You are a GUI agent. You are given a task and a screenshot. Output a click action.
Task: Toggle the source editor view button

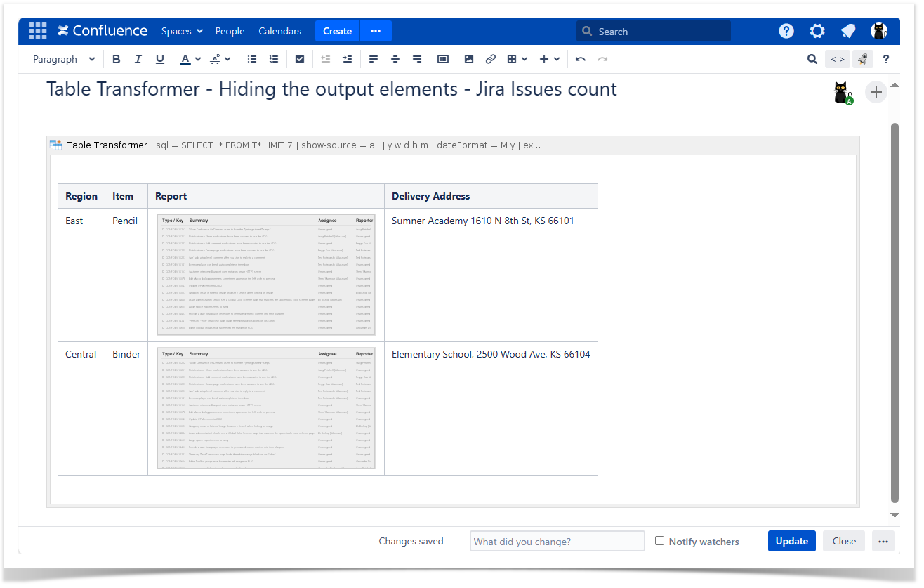pos(838,60)
